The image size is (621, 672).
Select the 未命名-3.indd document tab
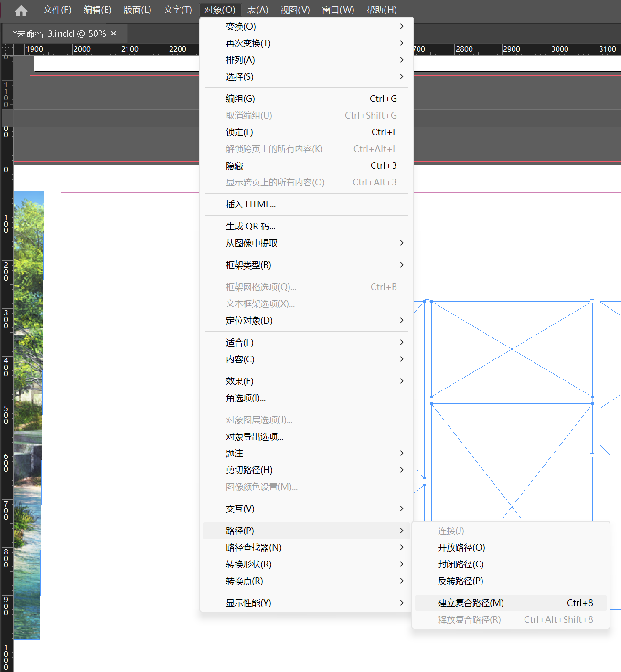[59, 34]
